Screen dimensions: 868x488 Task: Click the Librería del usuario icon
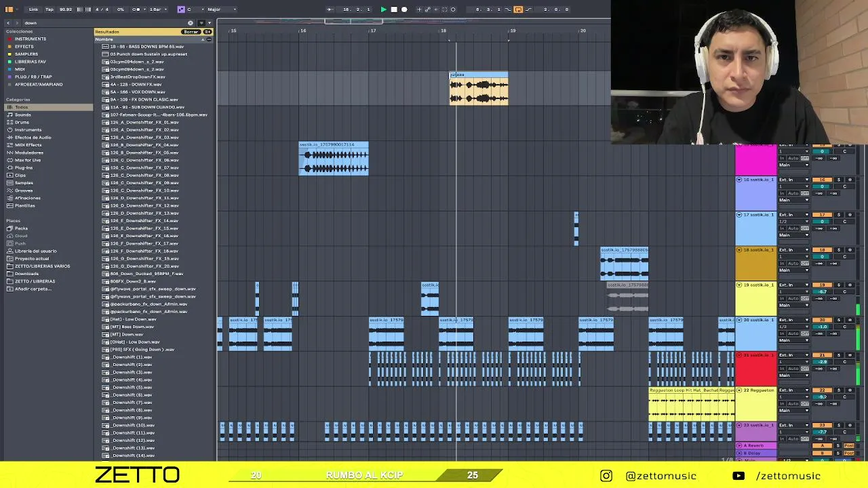coord(9,251)
